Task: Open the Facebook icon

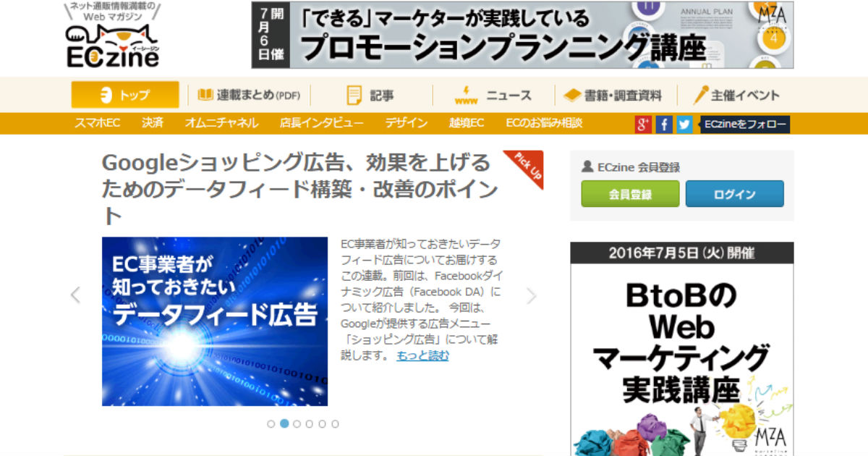Action: pos(664,124)
